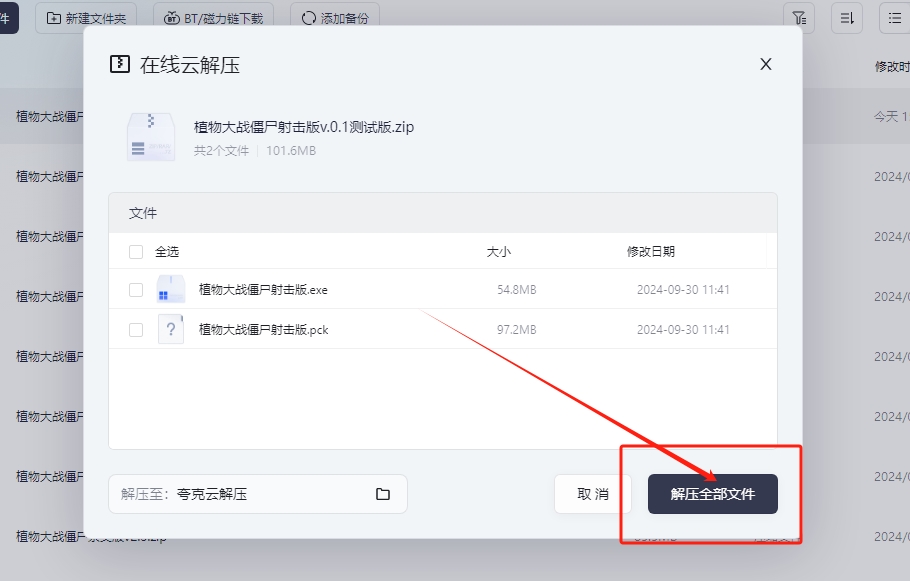This screenshot has height=581, width=910.
Task: Click the sort order icon
Action: (847, 18)
